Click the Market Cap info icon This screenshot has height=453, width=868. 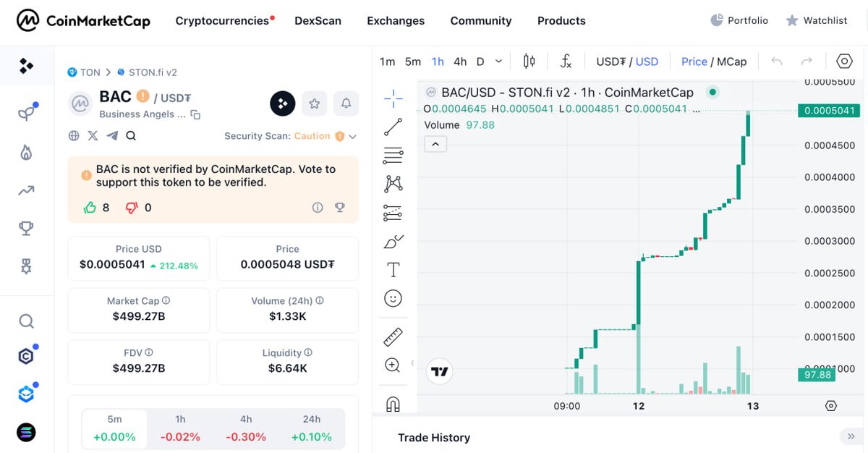click(166, 300)
